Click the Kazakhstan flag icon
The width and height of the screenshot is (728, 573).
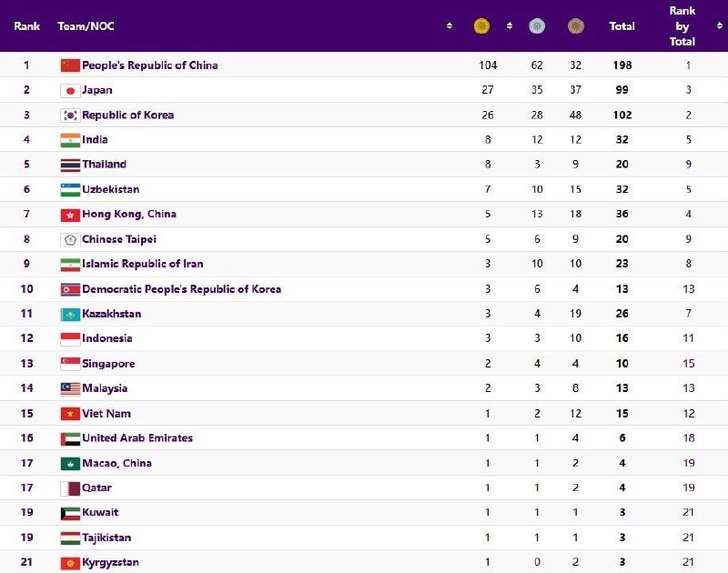tap(70, 314)
